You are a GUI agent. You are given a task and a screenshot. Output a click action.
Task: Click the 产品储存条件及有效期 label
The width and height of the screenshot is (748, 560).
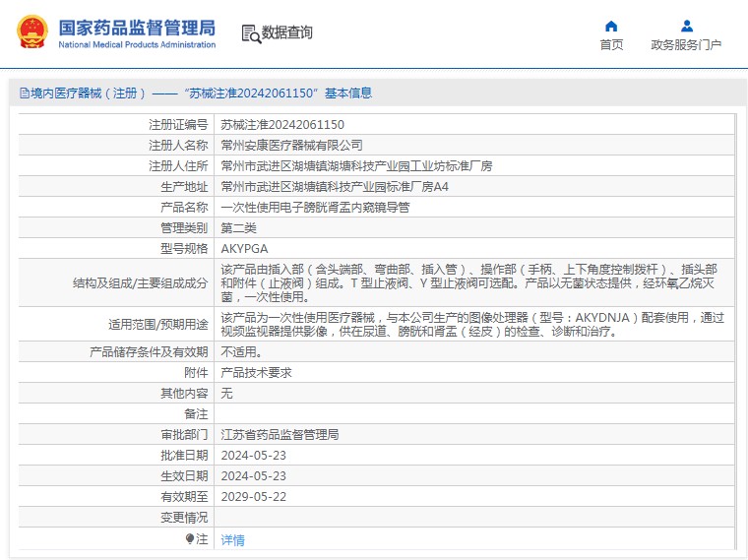point(149,352)
